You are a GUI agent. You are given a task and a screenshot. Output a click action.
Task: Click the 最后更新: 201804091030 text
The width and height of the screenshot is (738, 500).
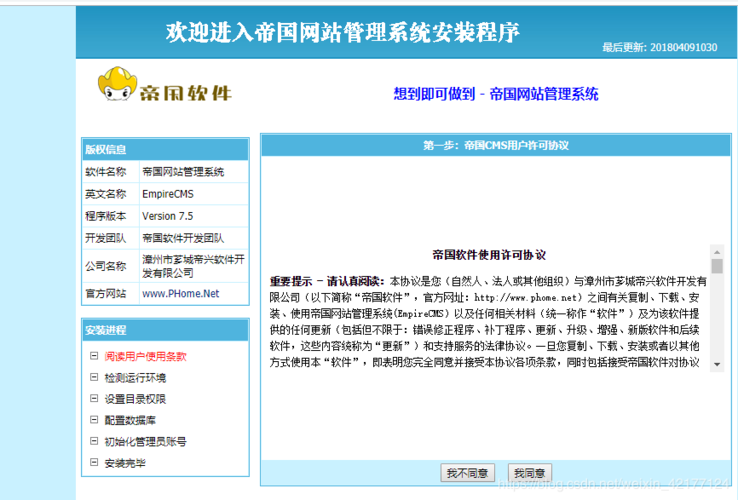[x=660, y=47]
